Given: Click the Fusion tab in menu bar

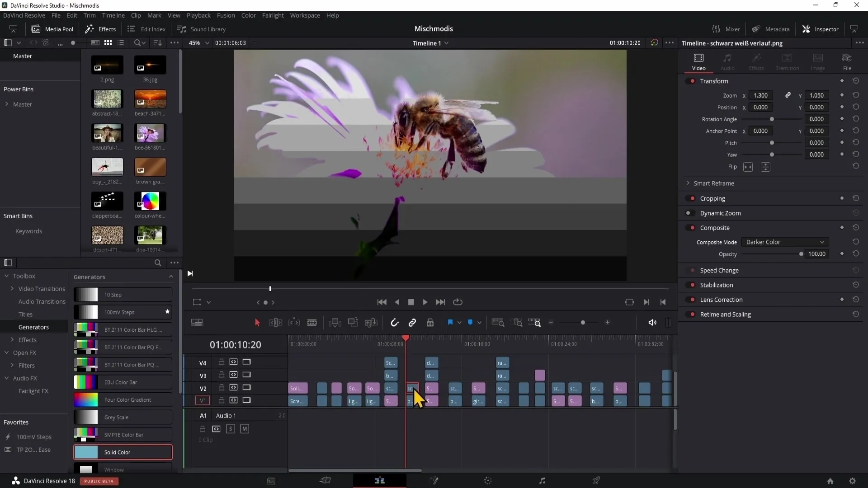Looking at the screenshot, I should [x=225, y=15].
